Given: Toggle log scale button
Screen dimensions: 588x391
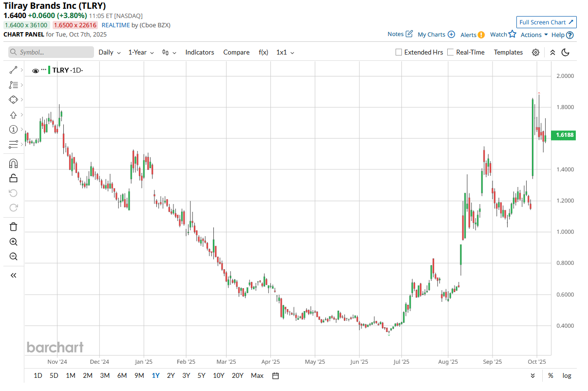Looking at the screenshot, I should 567,375.
